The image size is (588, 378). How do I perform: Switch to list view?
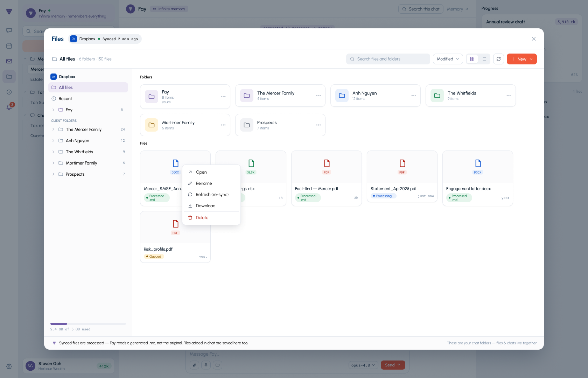pos(484,59)
